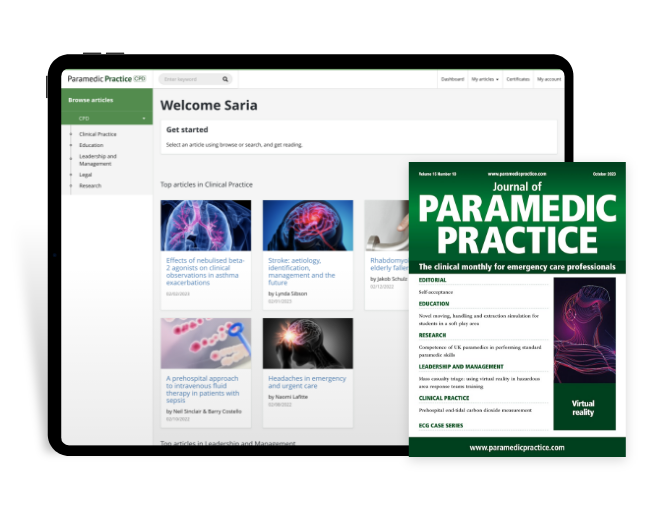Click the Journal of Paramedic Practice cover
Viewport: 656px width, 513px height.
[x=517, y=310]
